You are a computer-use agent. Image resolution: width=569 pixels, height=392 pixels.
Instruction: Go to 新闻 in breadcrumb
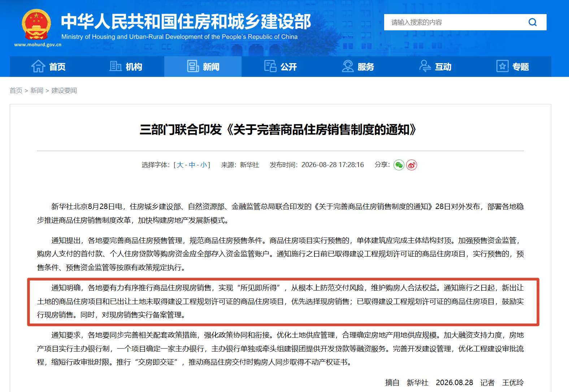tap(37, 91)
